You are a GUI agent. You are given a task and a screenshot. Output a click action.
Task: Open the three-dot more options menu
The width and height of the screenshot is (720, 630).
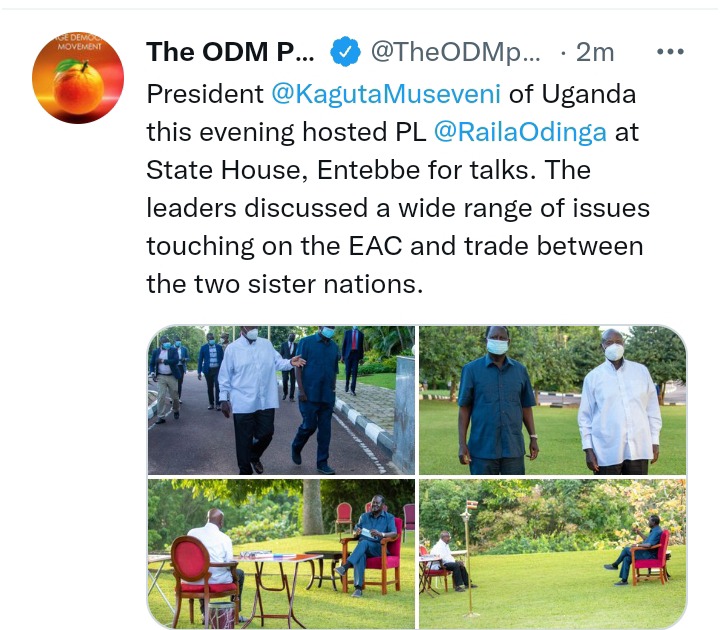click(x=670, y=51)
